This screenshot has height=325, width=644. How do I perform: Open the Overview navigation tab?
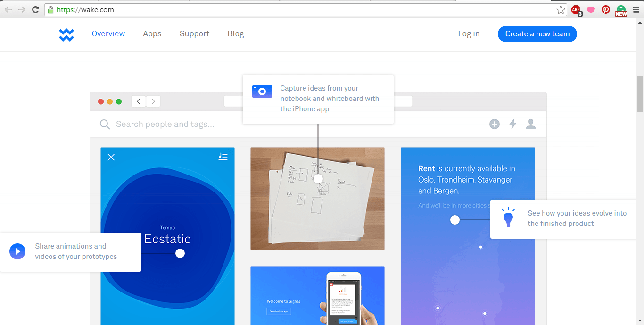108,34
